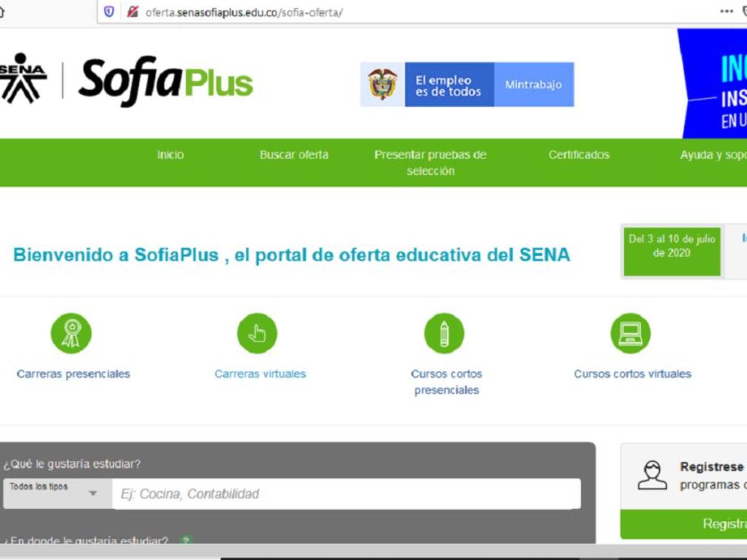Click the ¿Qué le gustaría estudiar? label
Screen dimensions: 747x560
(x=72, y=464)
